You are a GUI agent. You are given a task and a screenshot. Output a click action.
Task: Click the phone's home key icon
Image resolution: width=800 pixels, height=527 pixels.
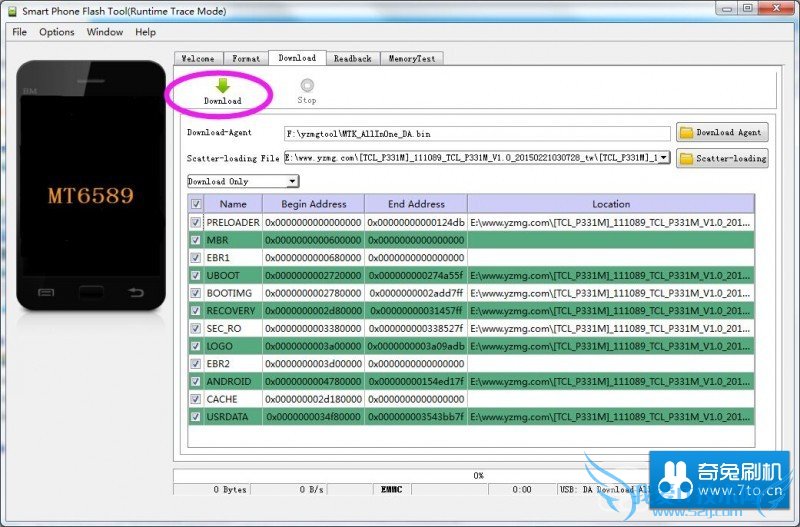click(x=91, y=292)
